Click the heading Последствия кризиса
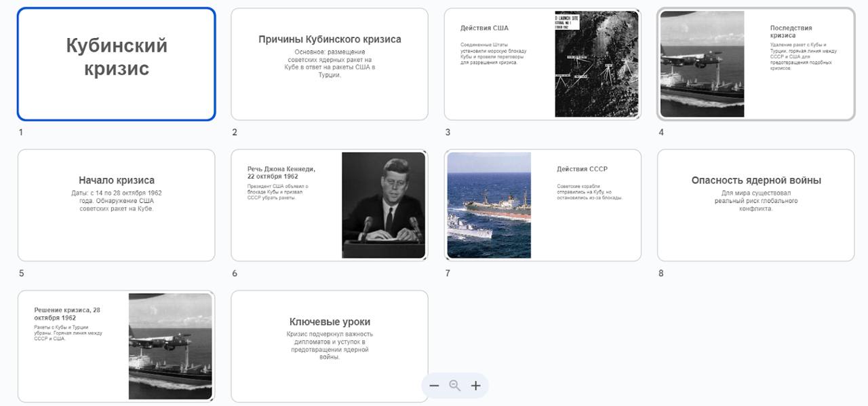 pyautogui.click(x=791, y=31)
